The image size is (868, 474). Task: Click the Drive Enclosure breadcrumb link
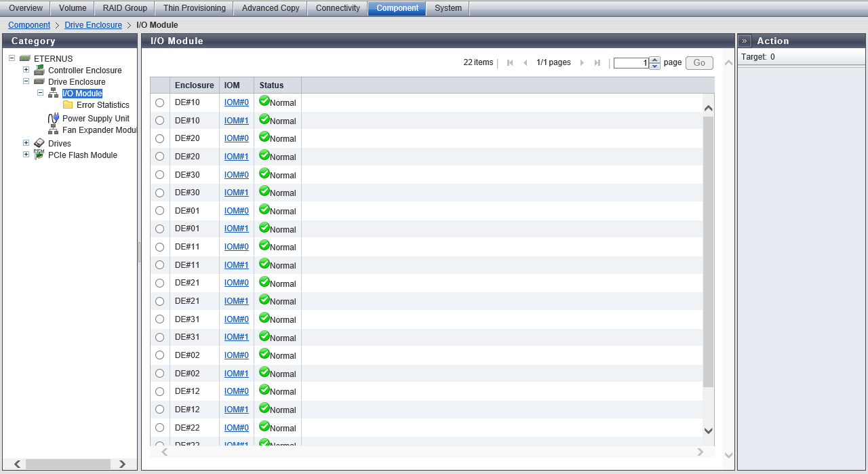(x=93, y=25)
